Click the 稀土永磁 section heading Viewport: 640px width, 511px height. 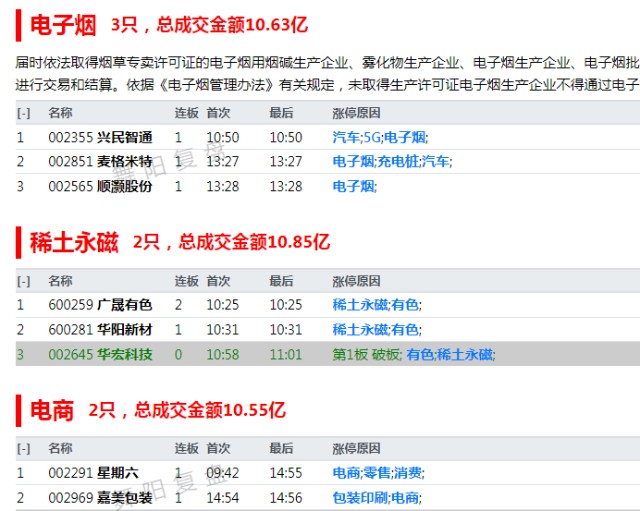tap(74, 242)
